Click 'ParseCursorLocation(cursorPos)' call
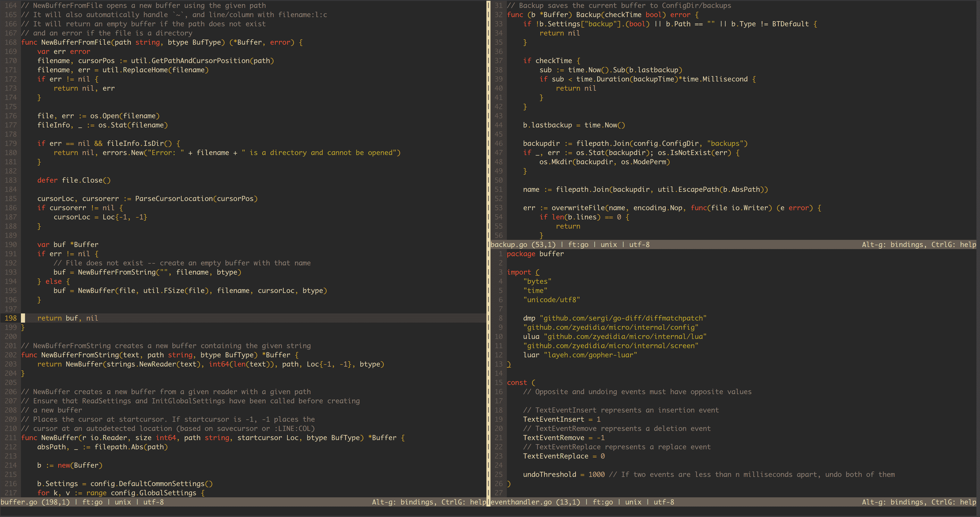Screen dimensions: 980x517 pyautogui.click(x=196, y=199)
